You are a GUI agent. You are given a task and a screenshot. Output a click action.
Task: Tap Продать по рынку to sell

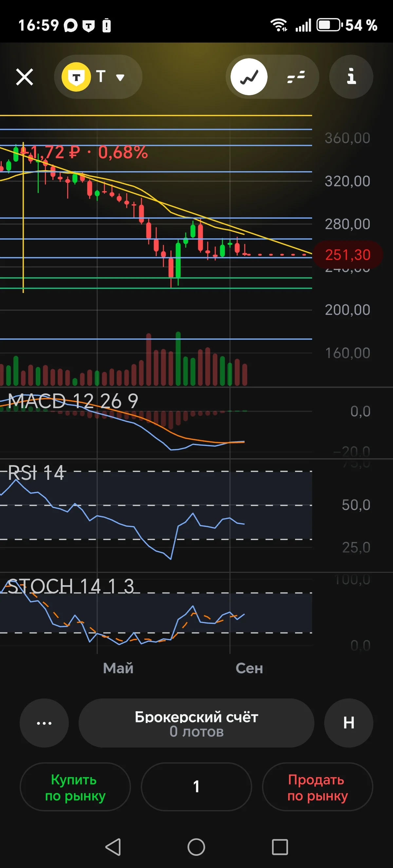tap(317, 787)
